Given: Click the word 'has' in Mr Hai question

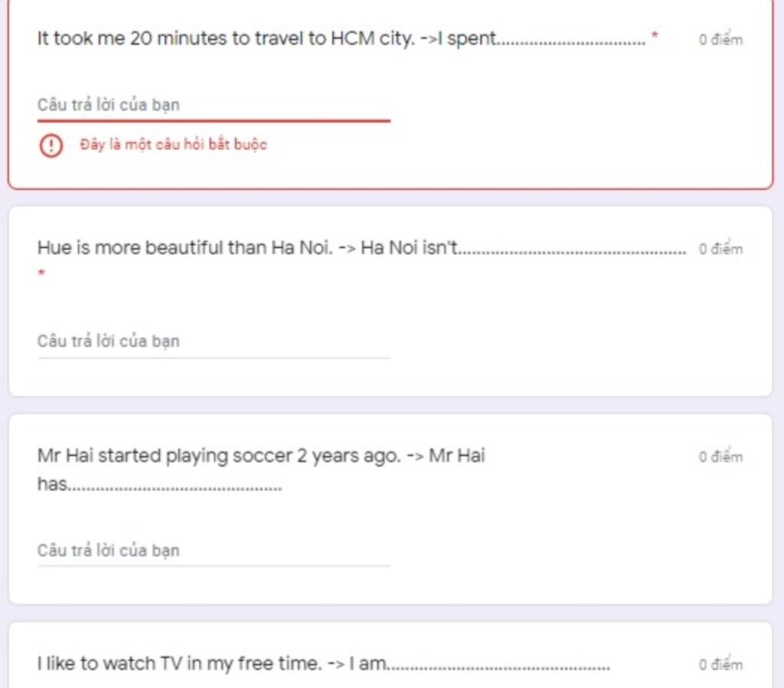Looking at the screenshot, I should [53, 484].
